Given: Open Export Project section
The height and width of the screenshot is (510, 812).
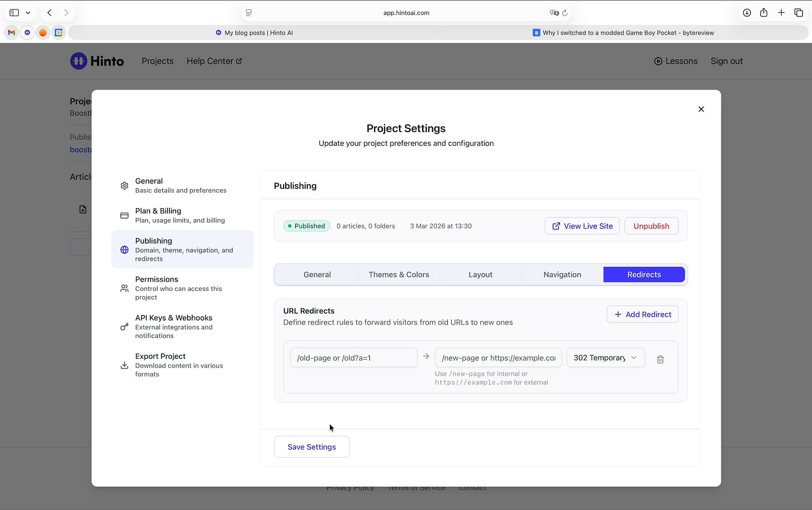Looking at the screenshot, I should 182,365.
